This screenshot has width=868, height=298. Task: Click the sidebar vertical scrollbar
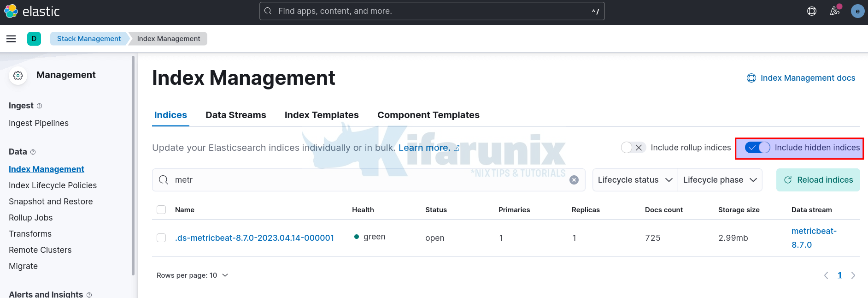133,166
